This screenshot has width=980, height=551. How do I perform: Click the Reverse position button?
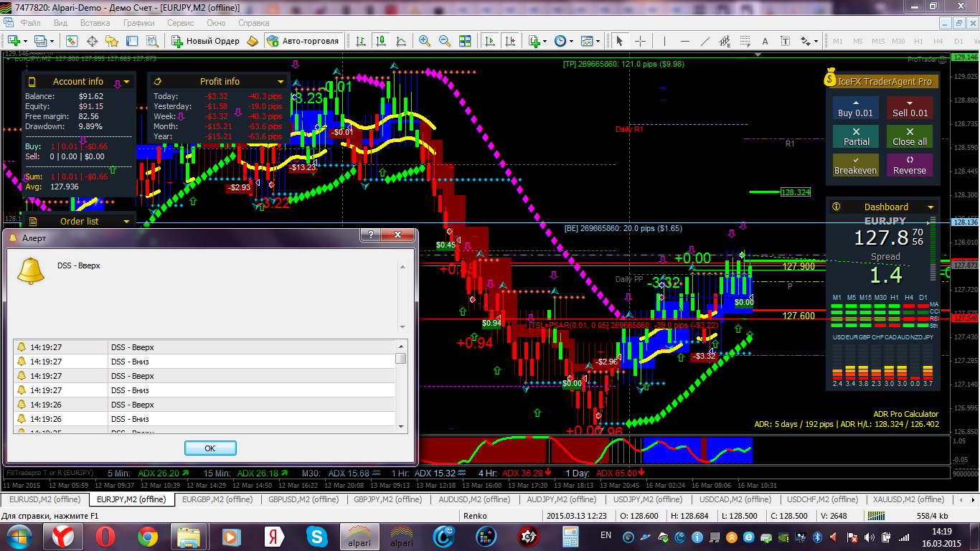click(910, 165)
